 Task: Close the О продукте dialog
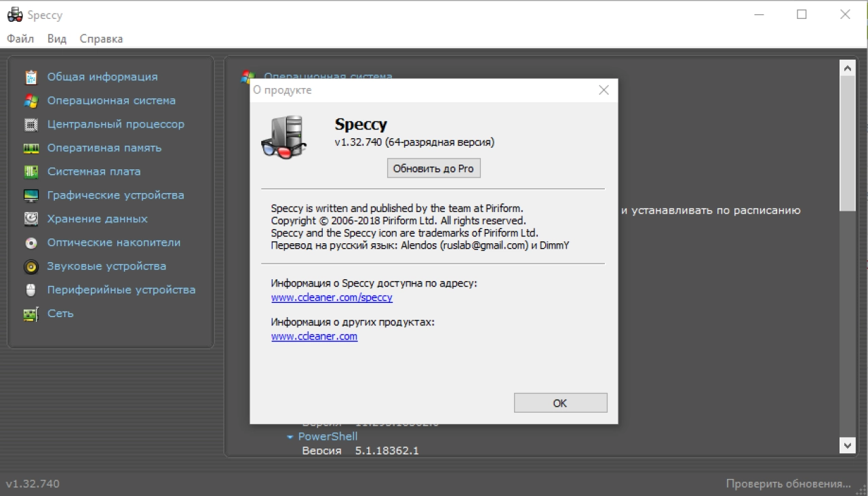click(x=604, y=90)
